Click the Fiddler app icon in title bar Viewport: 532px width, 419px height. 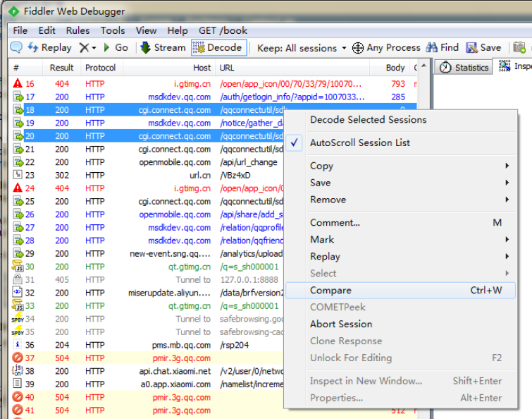tap(14, 12)
